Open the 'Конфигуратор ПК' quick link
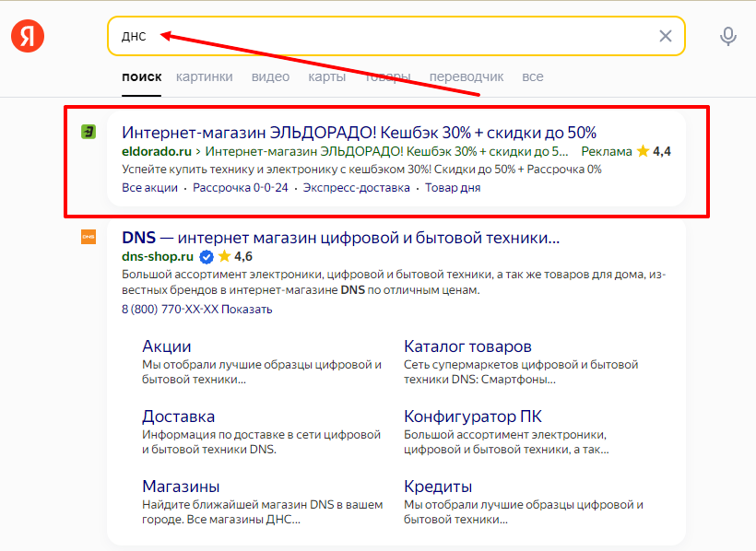The height and width of the screenshot is (551, 756). coord(472,416)
